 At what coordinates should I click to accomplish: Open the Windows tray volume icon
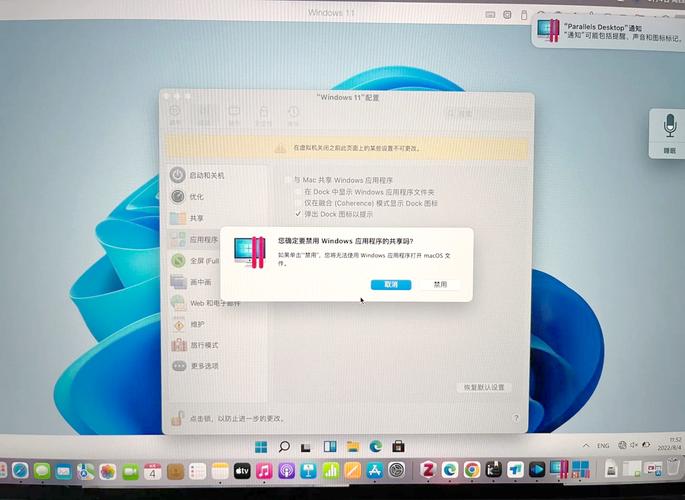click(x=634, y=445)
